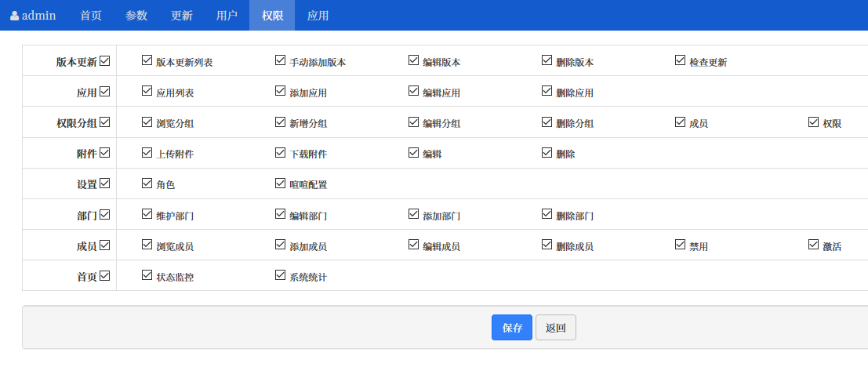Toggle the 喧喧配置 checkbox
Screen dimensions: 868x367
point(281,183)
